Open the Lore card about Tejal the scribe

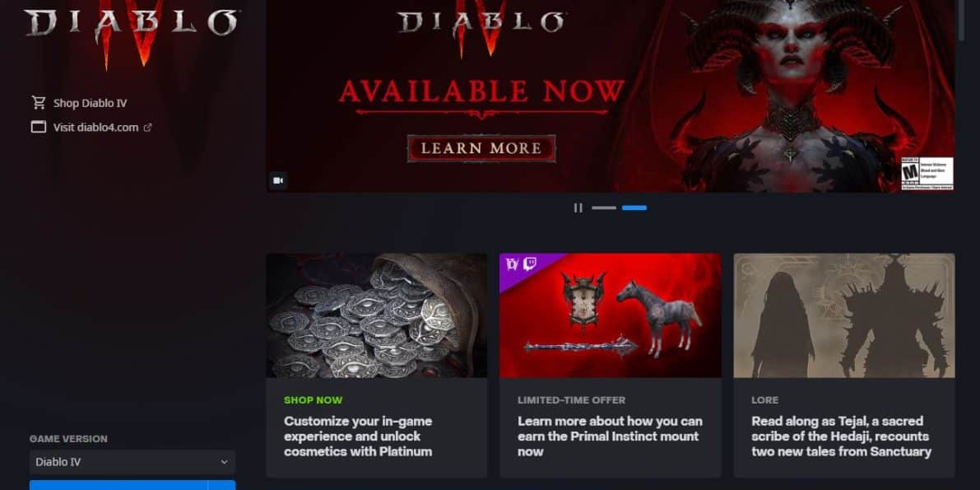(843, 365)
